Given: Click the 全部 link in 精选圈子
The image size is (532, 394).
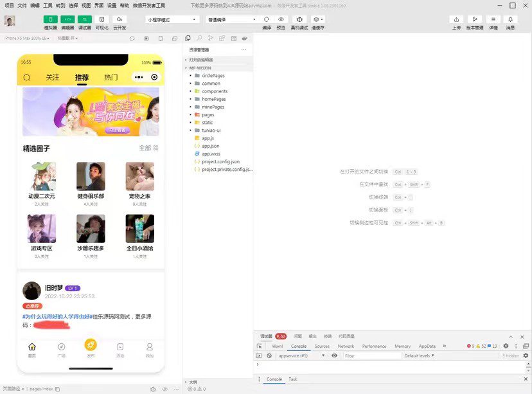Looking at the screenshot, I should click(x=146, y=148).
